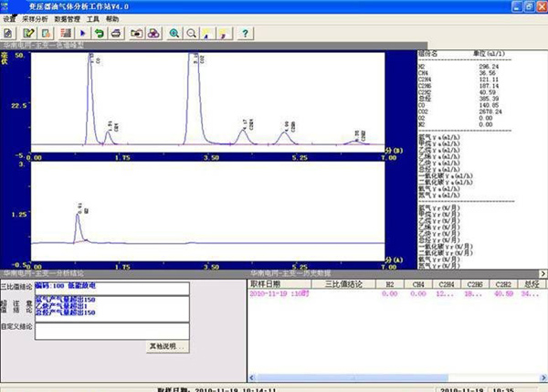Click the printer icon in toolbar
This screenshot has height=392, width=548.
click(x=115, y=33)
